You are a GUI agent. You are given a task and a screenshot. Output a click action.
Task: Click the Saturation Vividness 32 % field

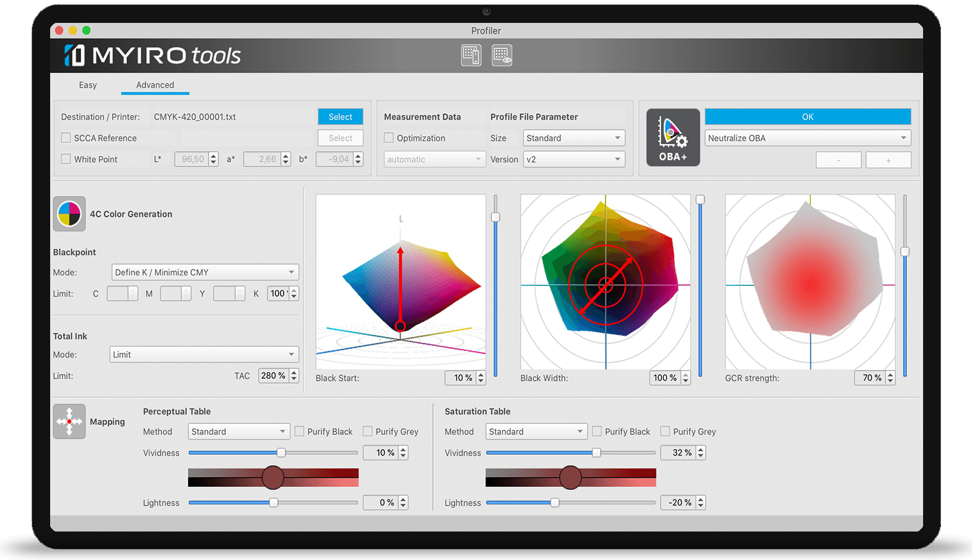point(679,452)
